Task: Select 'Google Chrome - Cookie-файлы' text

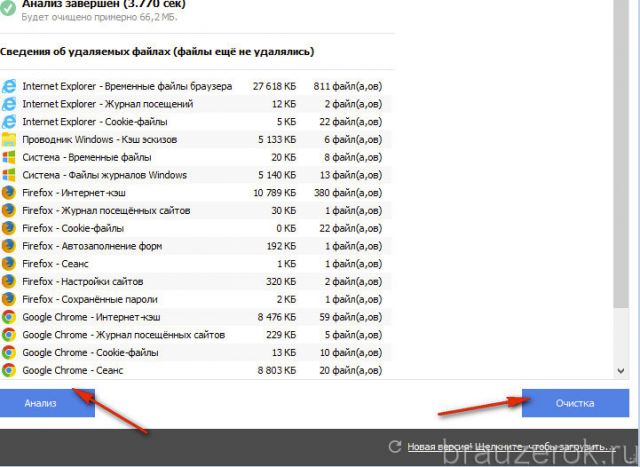Action: point(90,353)
